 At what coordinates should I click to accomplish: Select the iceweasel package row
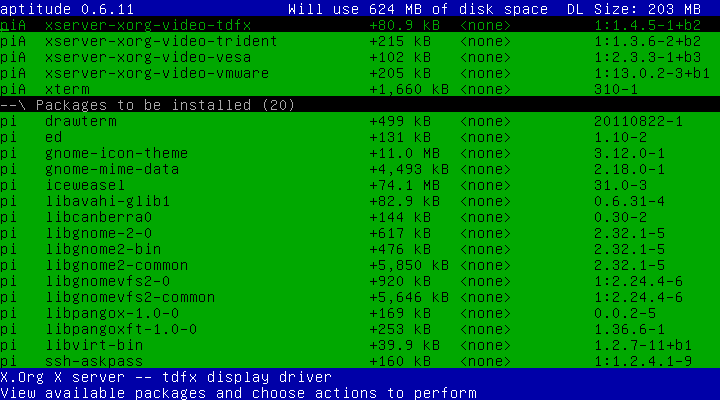pyautogui.click(x=84, y=185)
